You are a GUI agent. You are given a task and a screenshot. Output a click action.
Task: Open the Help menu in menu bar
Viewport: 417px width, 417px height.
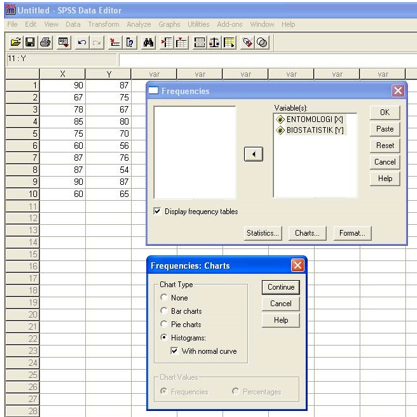[x=288, y=24]
